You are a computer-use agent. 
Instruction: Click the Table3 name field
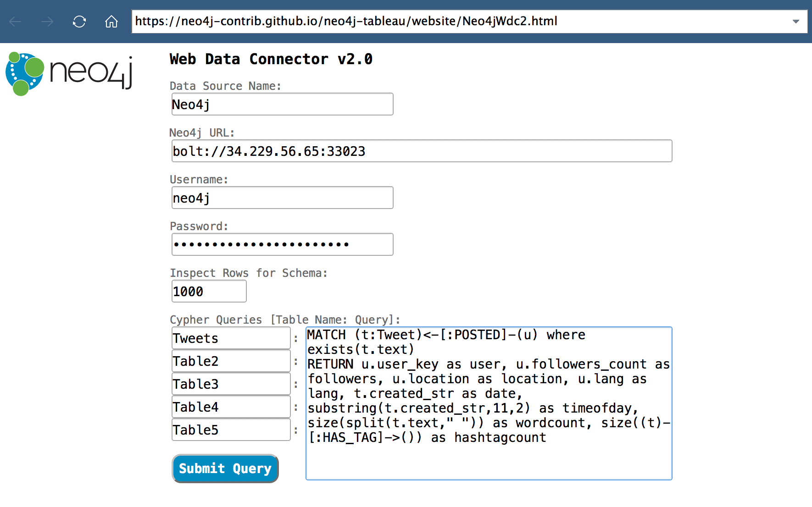pyautogui.click(x=231, y=384)
